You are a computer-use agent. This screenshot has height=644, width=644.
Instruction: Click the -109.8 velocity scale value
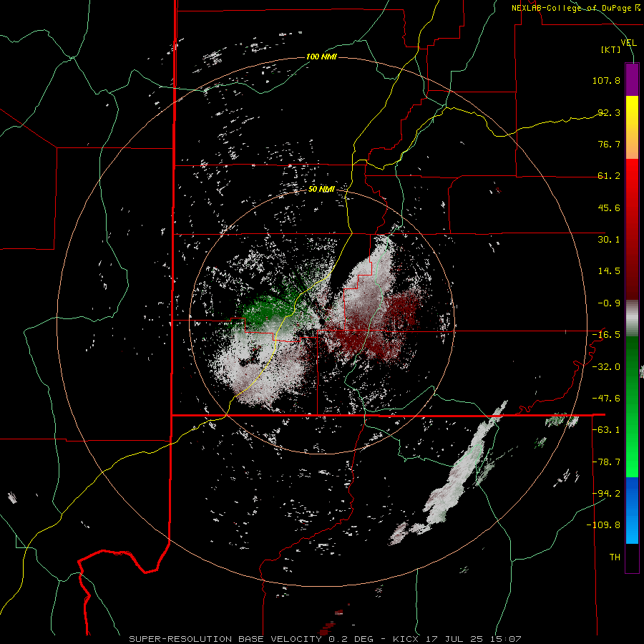pyautogui.click(x=603, y=525)
